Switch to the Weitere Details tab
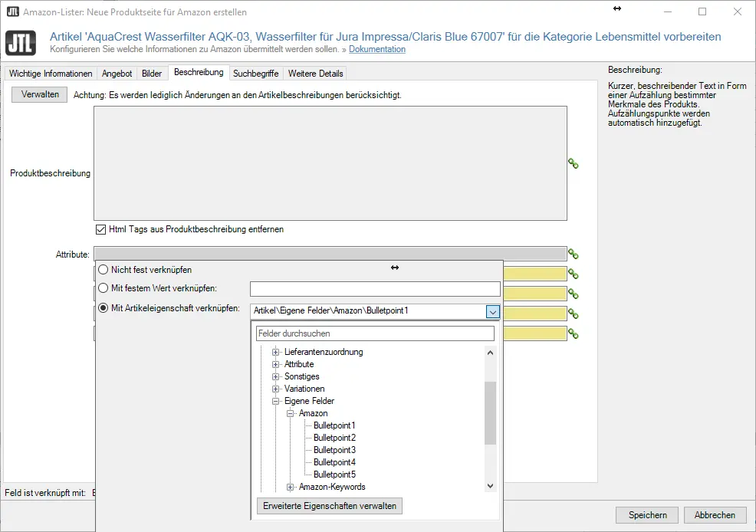Viewport: 756px width, 532px height. (x=316, y=74)
